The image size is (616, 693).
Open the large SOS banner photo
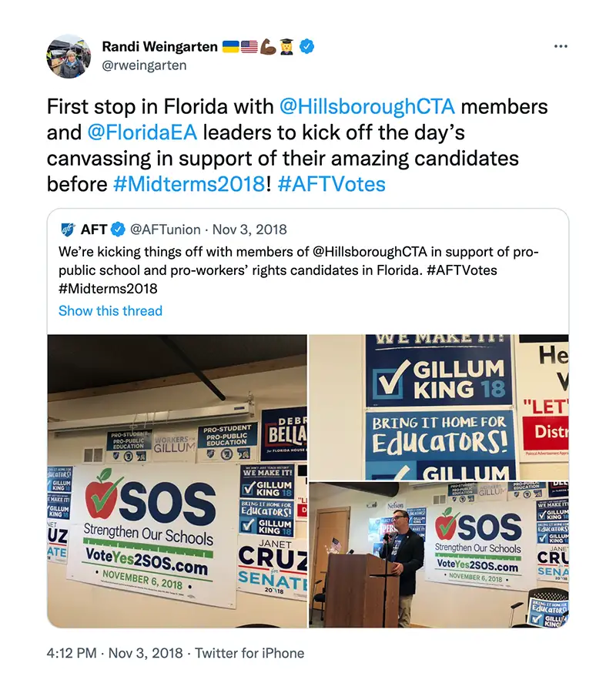177,480
